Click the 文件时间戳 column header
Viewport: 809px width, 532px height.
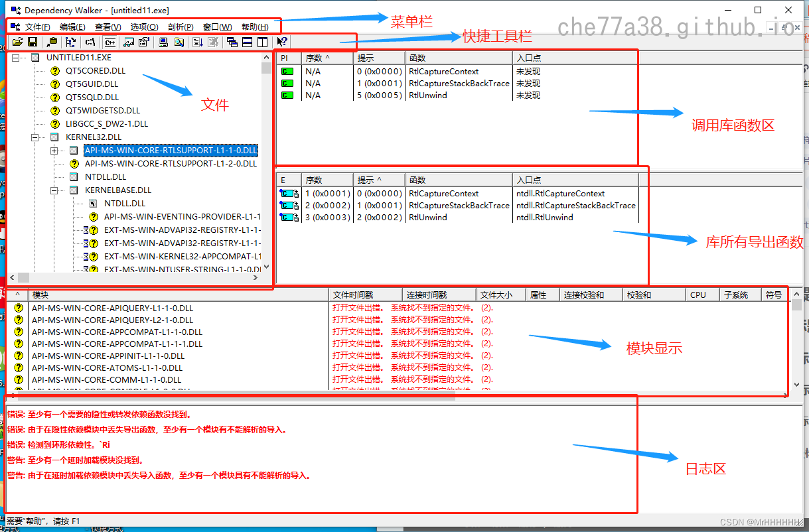coord(366,295)
